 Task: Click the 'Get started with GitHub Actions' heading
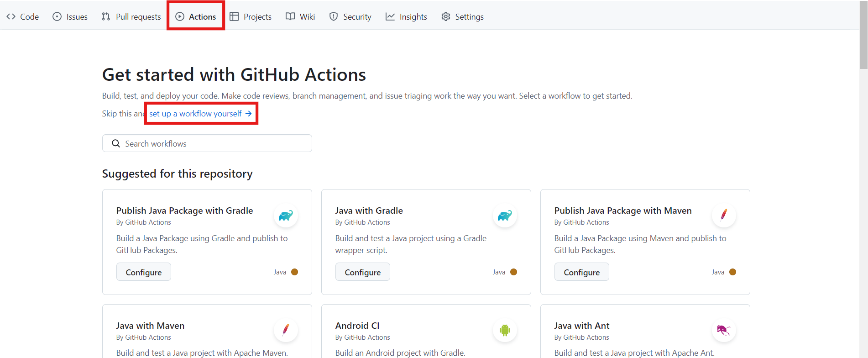point(234,74)
